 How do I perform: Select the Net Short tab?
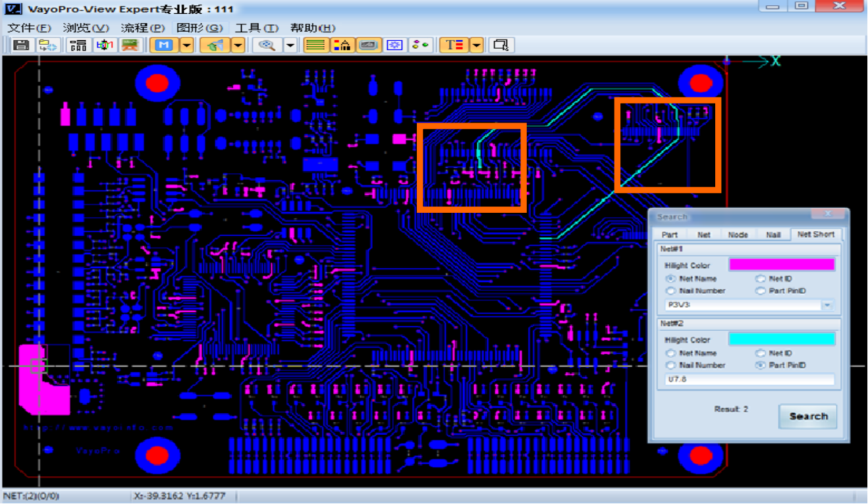point(816,234)
